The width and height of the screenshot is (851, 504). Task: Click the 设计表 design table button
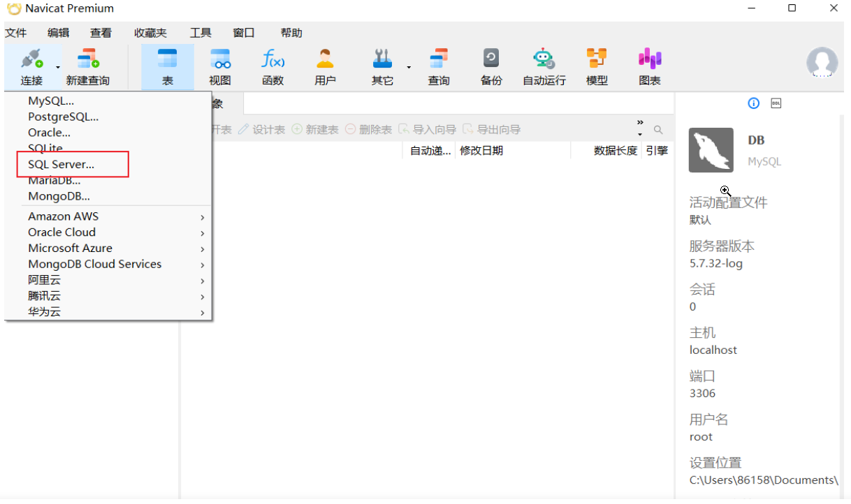coord(261,130)
